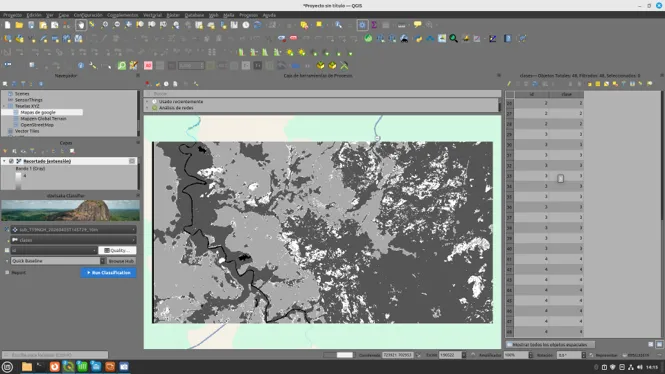Collapse the Teselas XYZ tree node
Viewport: 665px width, 374px height.
tap(4, 106)
